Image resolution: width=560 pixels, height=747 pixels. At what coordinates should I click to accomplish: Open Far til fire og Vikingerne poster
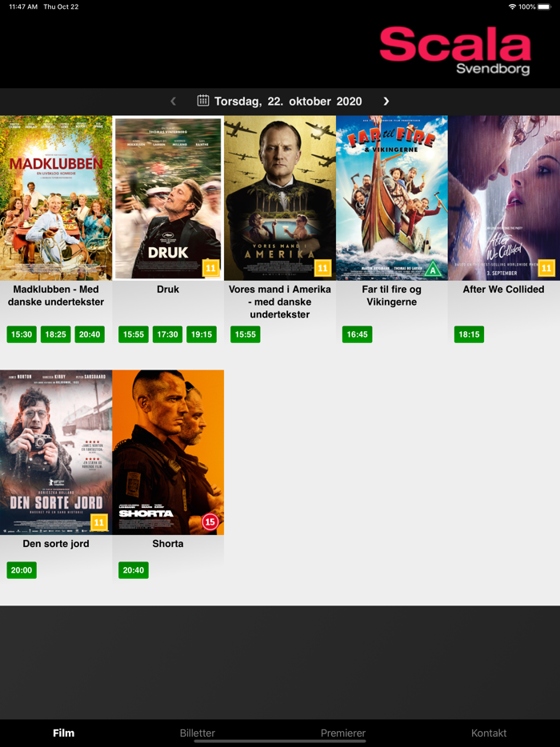pyautogui.click(x=392, y=198)
